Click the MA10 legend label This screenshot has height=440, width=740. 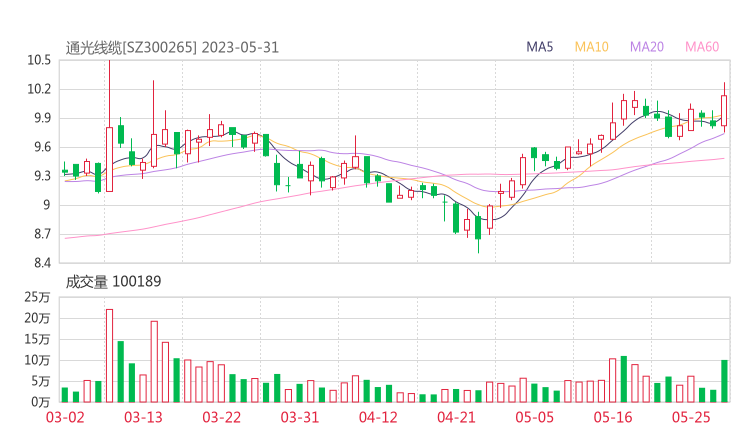(x=591, y=47)
